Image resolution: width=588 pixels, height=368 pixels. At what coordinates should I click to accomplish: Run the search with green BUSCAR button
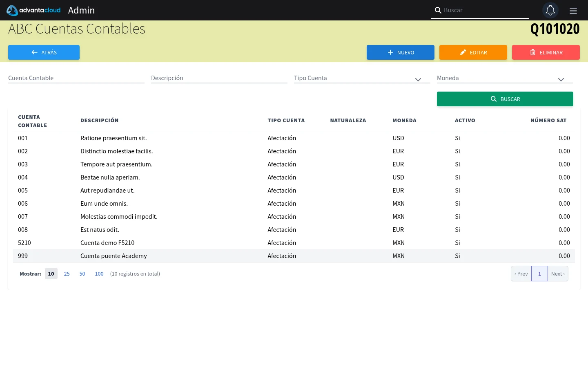point(505,99)
